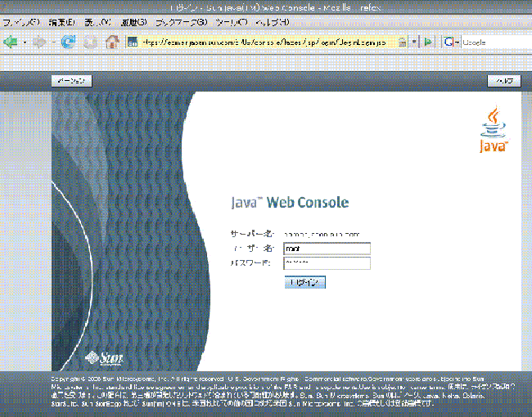Click the server hostname value
Viewport: 532px width, 417px height.
click(x=322, y=235)
